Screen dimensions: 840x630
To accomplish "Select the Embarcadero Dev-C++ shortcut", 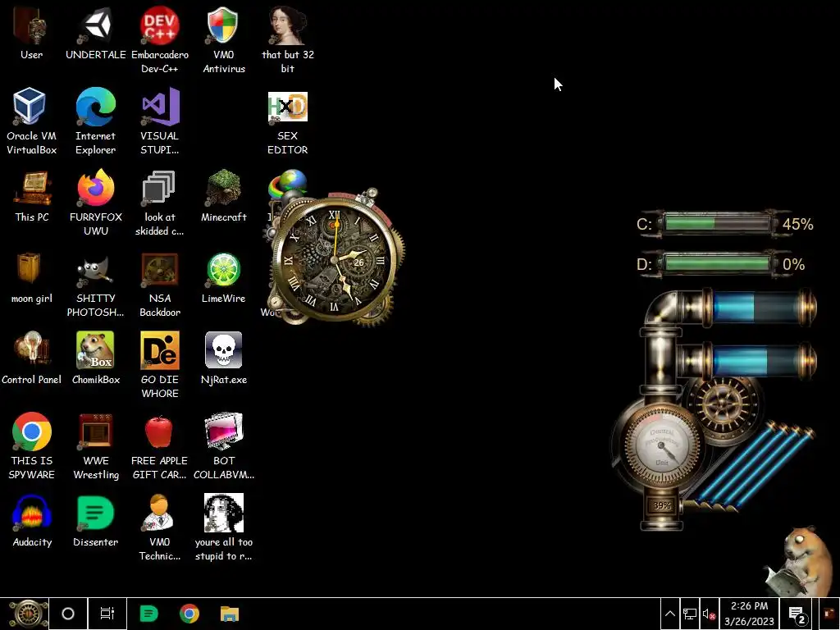I will click(160, 40).
